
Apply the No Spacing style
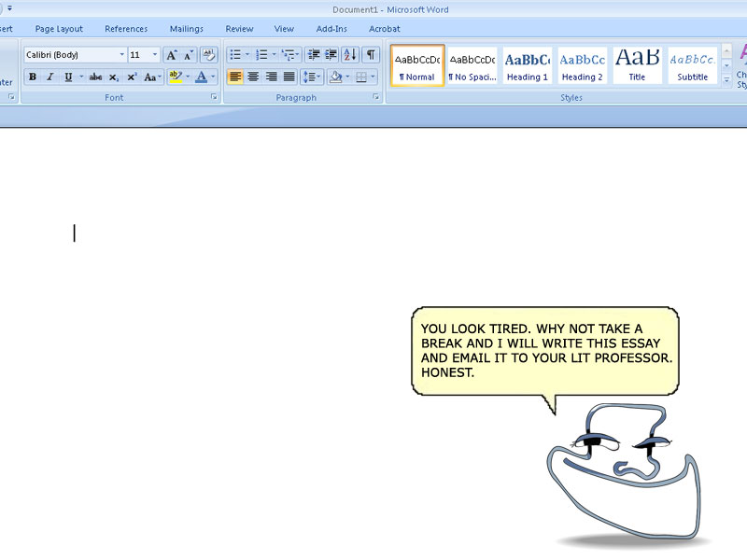[x=472, y=65]
